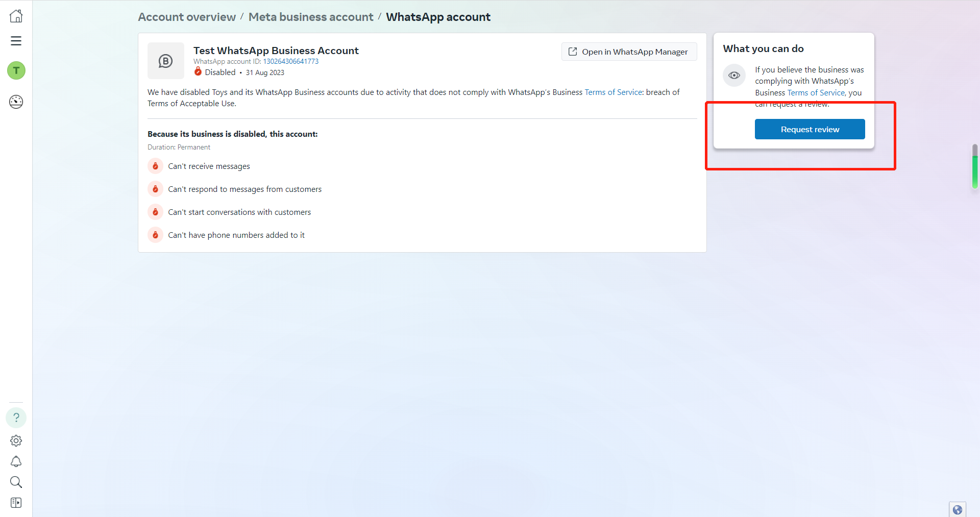Click the WhatsApp account breadcrumb title

(438, 17)
